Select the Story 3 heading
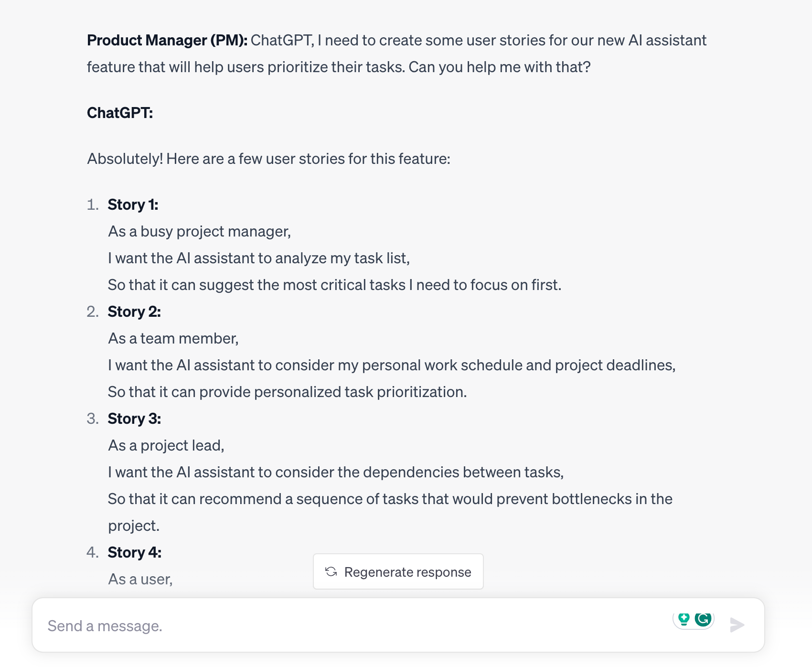 click(134, 419)
